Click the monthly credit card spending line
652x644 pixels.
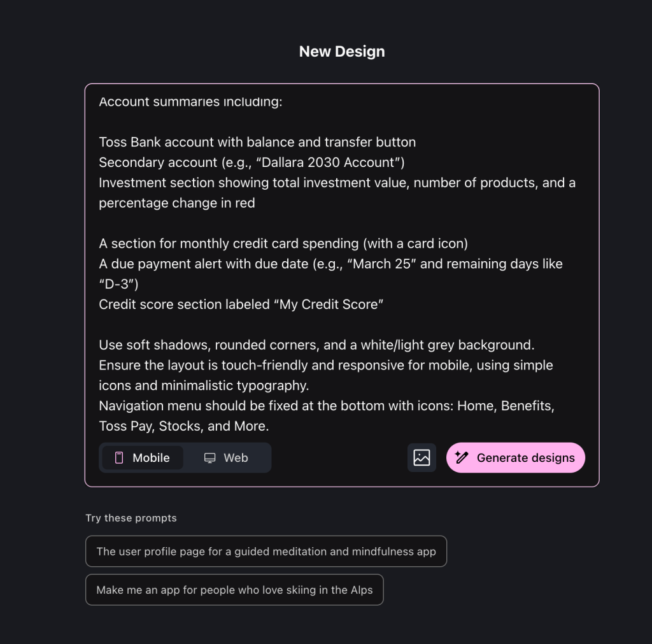[x=283, y=243]
